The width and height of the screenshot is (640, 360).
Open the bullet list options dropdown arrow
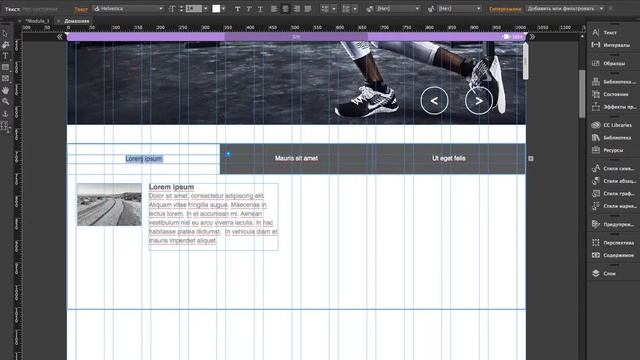tap(334, 9)
